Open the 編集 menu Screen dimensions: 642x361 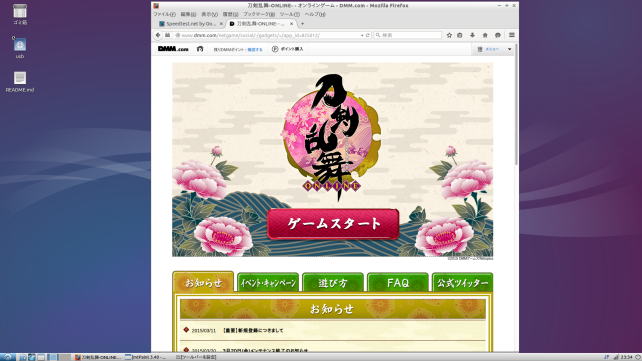click(188, 14)
